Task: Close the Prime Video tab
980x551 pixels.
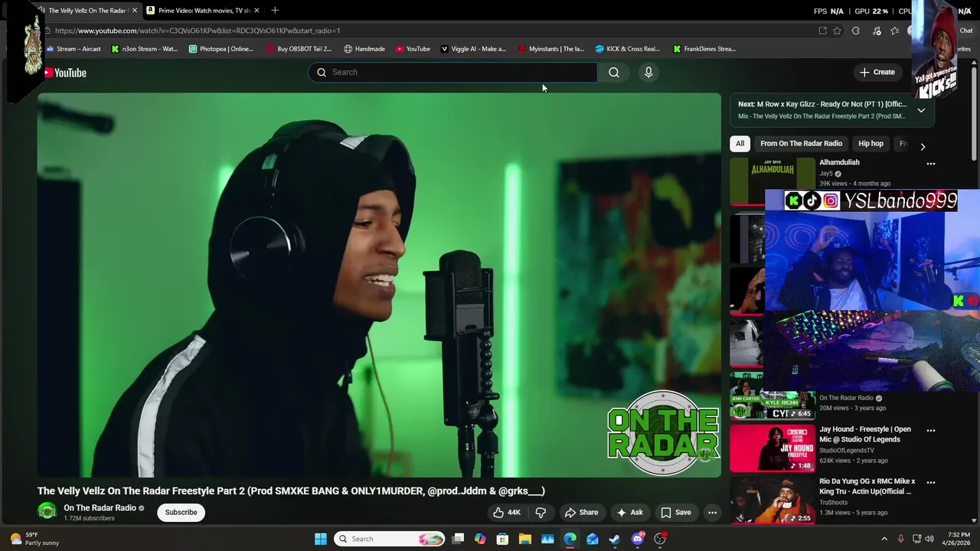Action: [x=256, y=11]
